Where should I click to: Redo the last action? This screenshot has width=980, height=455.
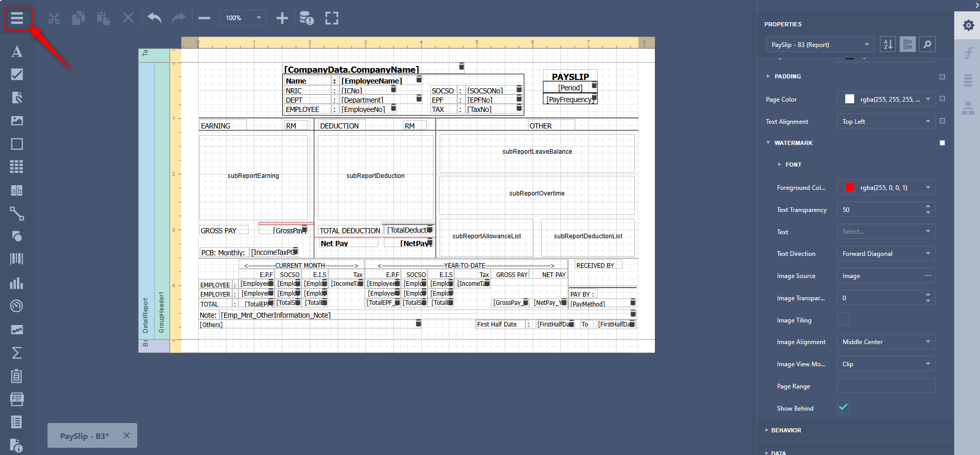pos(179,19)
